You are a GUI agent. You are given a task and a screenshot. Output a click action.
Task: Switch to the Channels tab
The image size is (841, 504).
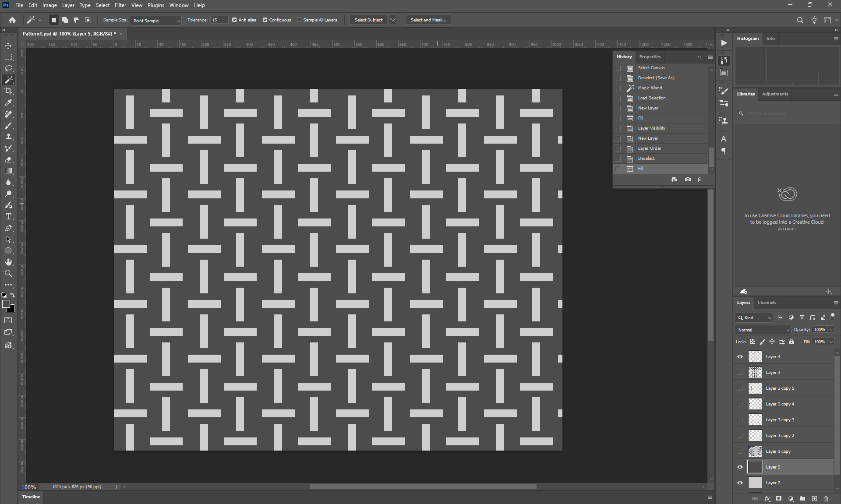pos(767,303)
